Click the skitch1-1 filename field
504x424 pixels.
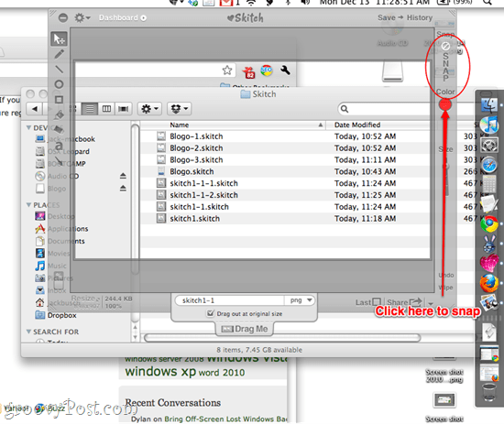pos(230,300)
